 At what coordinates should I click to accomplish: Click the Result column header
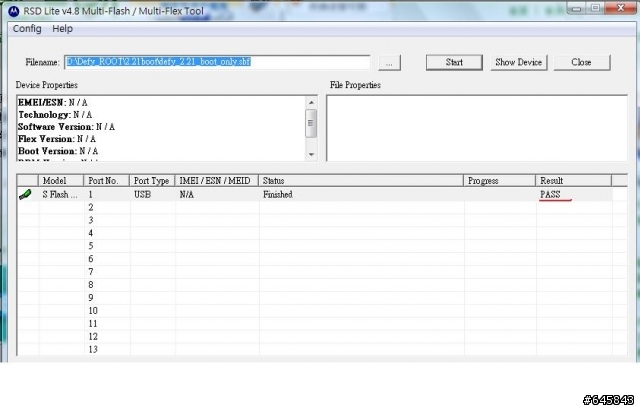pyautogui.click(x=574, y=180)
